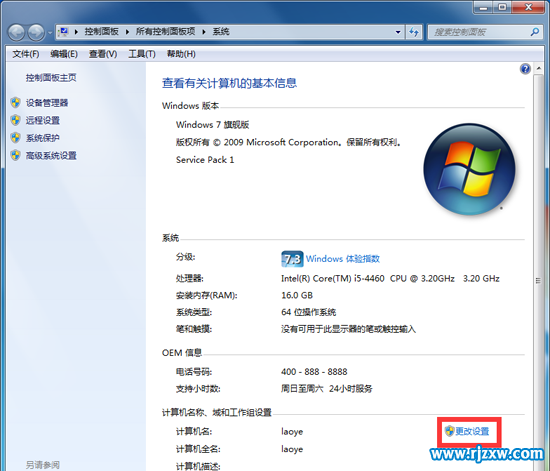Open the 编辑(E) menu
The height and width of the screenshot is (471, 550).
tap(64, 54)
